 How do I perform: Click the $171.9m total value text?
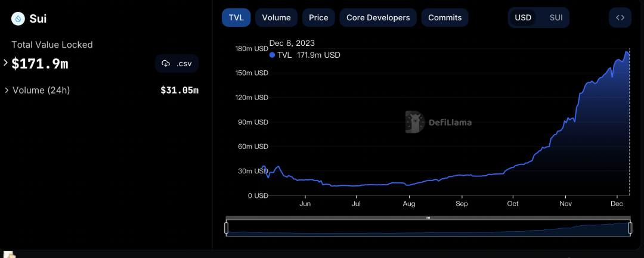pos(40,64)
